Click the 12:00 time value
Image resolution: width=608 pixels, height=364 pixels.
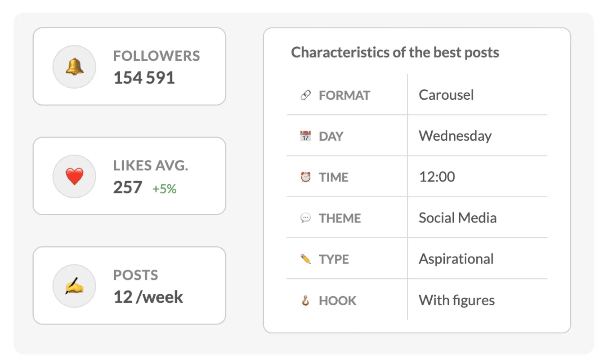(x=437, y=177)
